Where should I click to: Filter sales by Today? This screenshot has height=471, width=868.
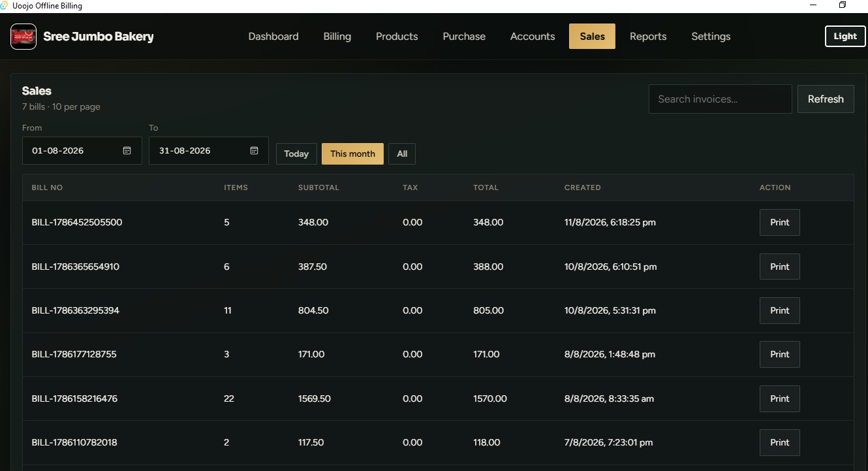pos(296,154)
